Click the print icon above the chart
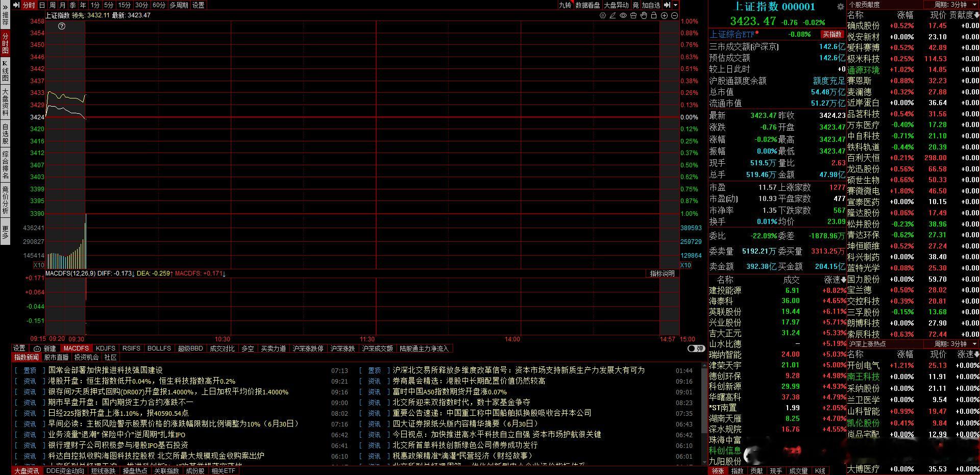980x475 pixels. [633, 15]
